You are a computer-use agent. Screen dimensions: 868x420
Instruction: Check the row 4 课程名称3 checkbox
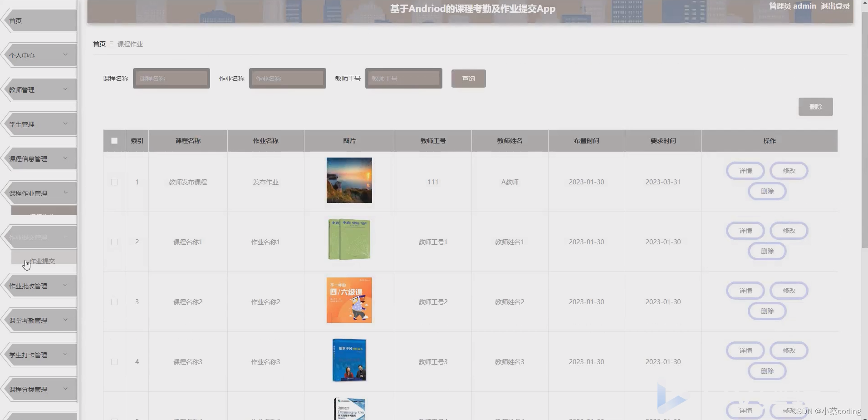tap(114, 362)
